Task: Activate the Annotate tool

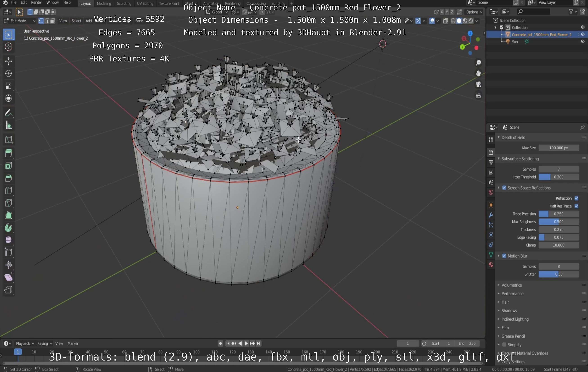Action: [x=9, y=113]
